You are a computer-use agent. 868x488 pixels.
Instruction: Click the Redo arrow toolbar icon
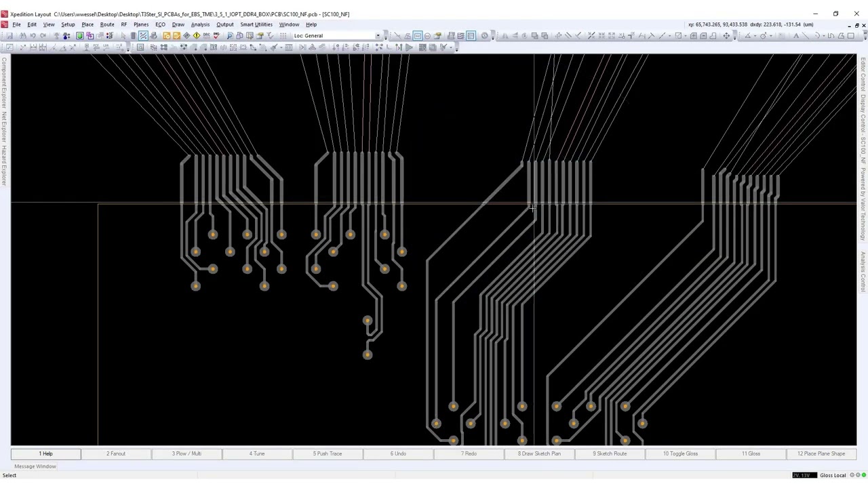43,36
